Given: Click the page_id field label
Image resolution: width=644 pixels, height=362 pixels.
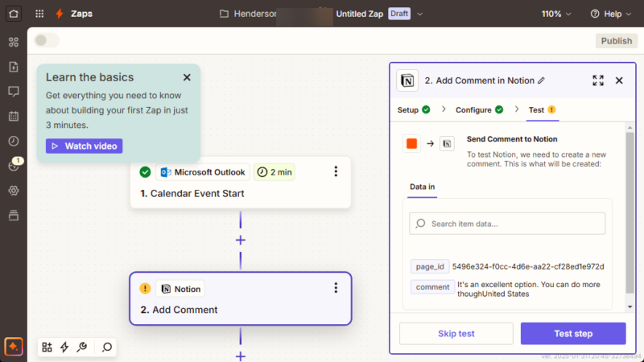Looking at the screenshot, I should [x=430, y=266].
